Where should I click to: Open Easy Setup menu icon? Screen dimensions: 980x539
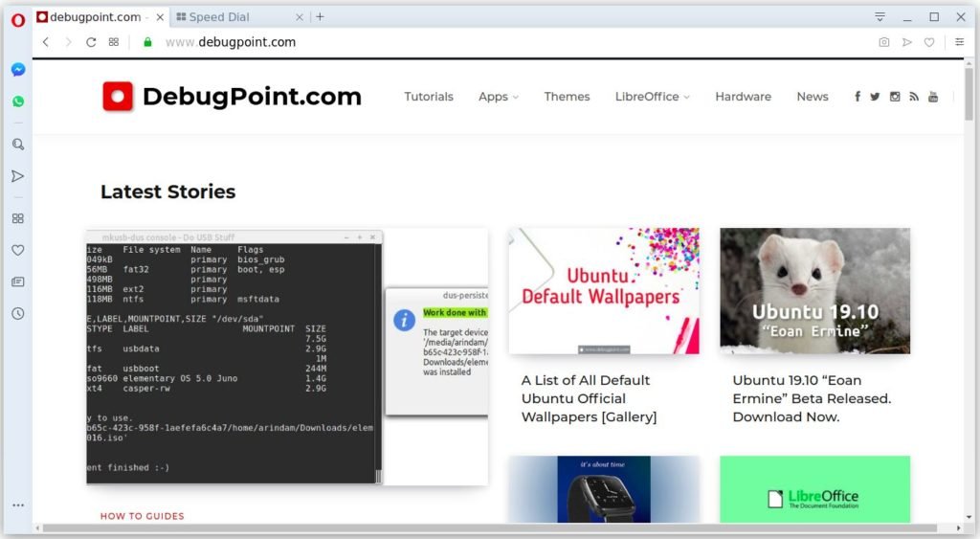pos(959,42)
